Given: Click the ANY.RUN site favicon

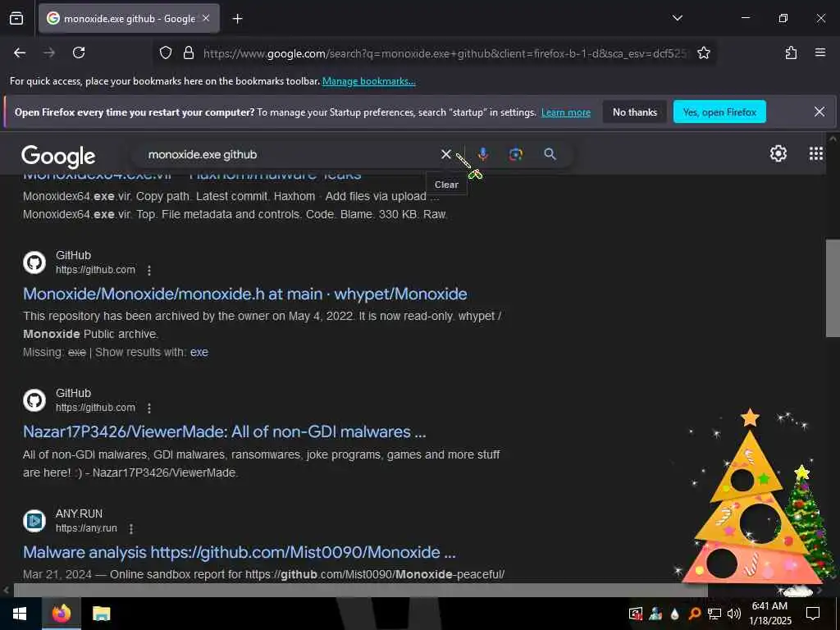Looking at the screenshot, I should pyautogui.click(x=34, y=521).
